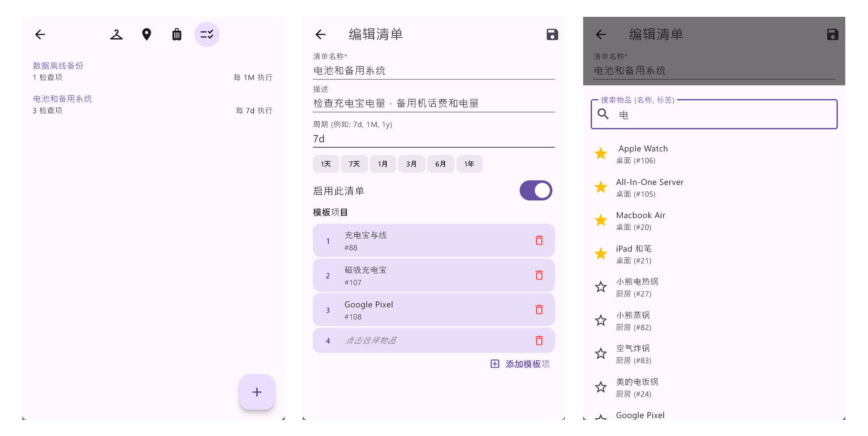The height and width of the screenshot is (436, 868).
Task: Open the location pin tab
Action: click(x=147, y=34)
